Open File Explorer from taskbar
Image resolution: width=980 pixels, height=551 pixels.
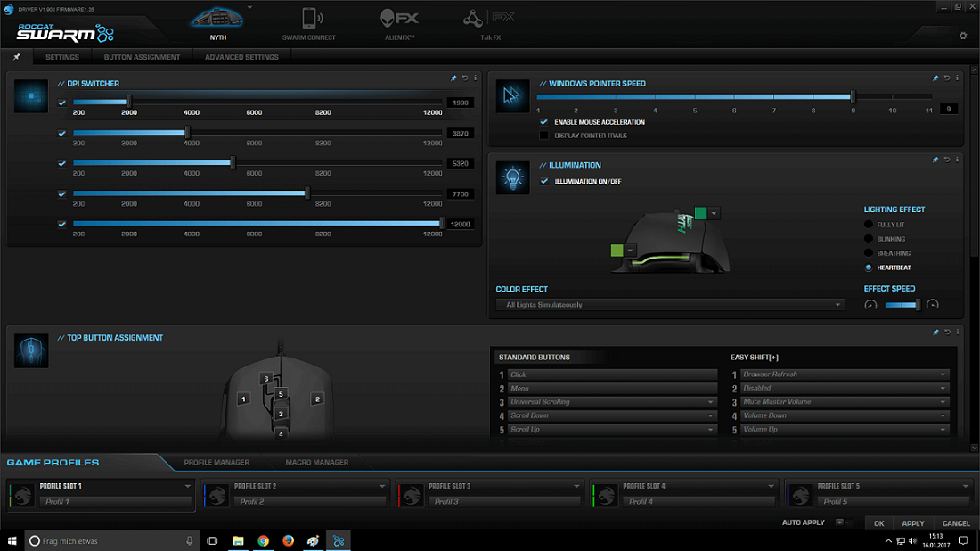pos(238,540)
